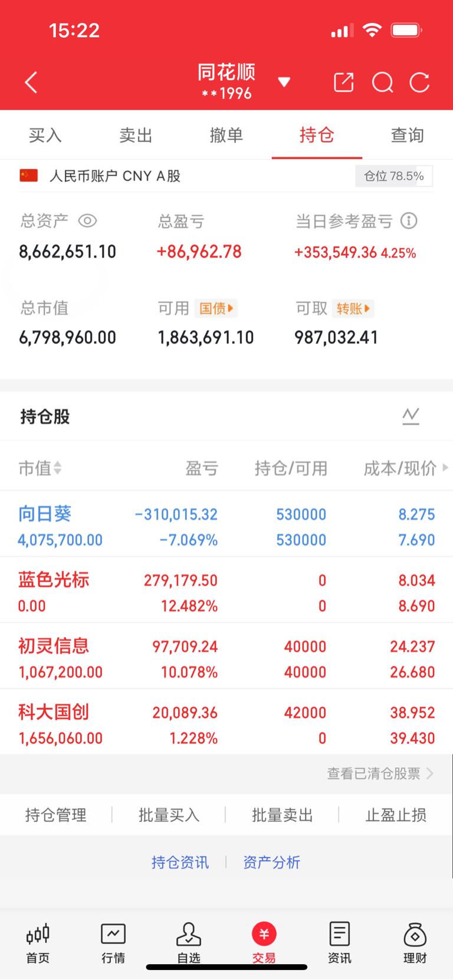This screenshot has height=980, width=453.
Task: Tap the 可用 amount 1,863,691.10
Action: (x=206, y=338)
